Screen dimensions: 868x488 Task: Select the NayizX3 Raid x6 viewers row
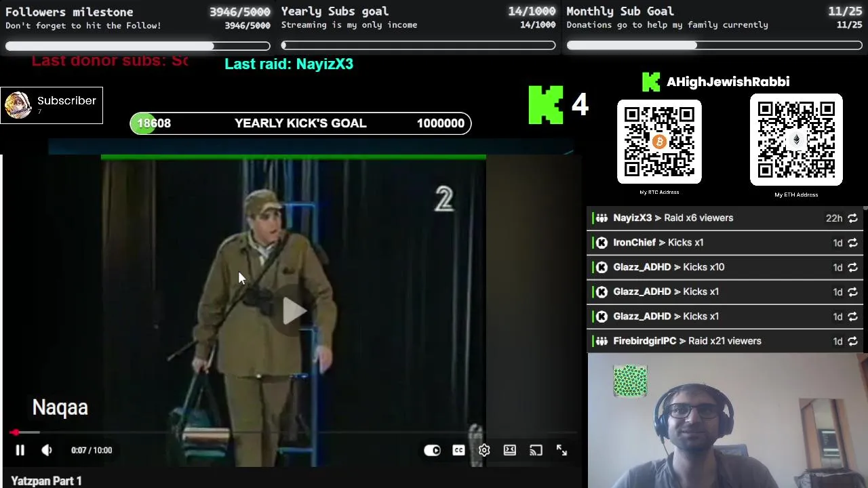tap(725, 218)
